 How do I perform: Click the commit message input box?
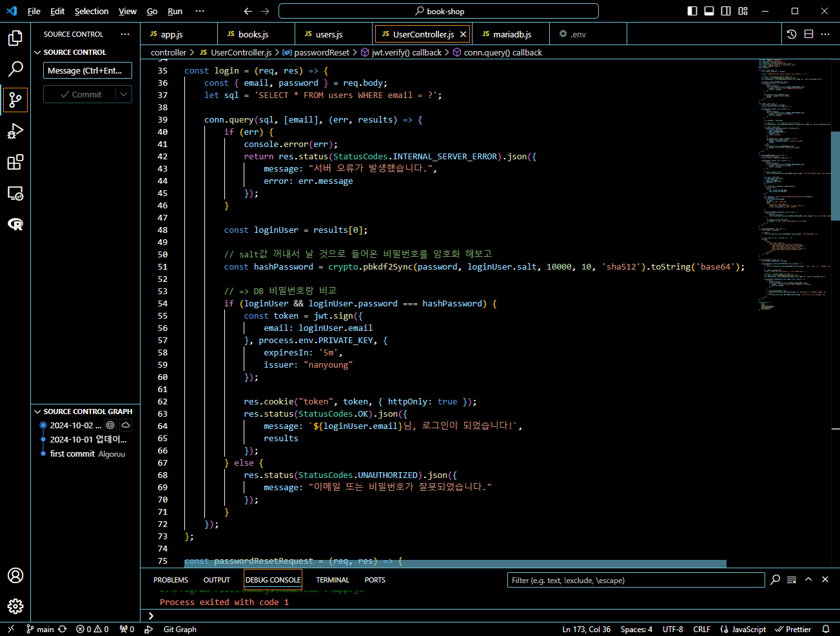88,70
